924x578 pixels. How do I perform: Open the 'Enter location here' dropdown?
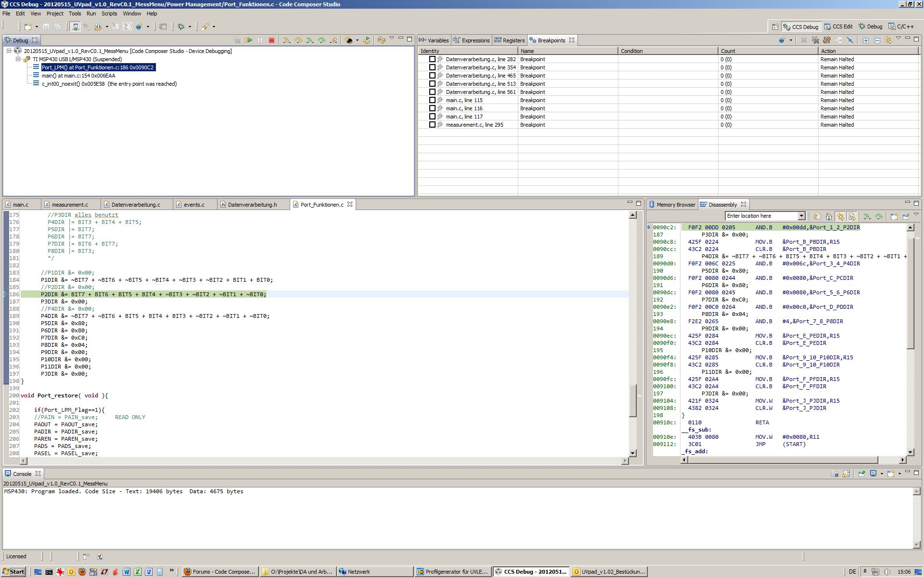[801, 216]
